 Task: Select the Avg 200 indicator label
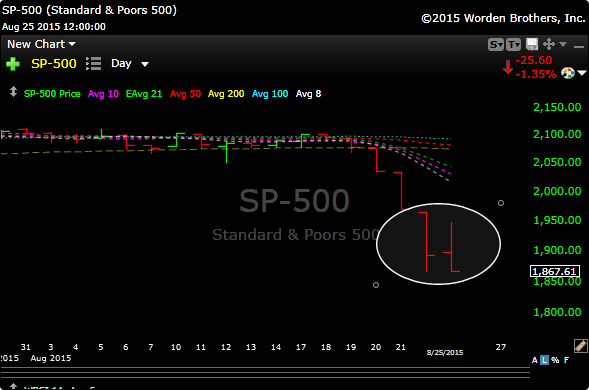tap(226, 94)
